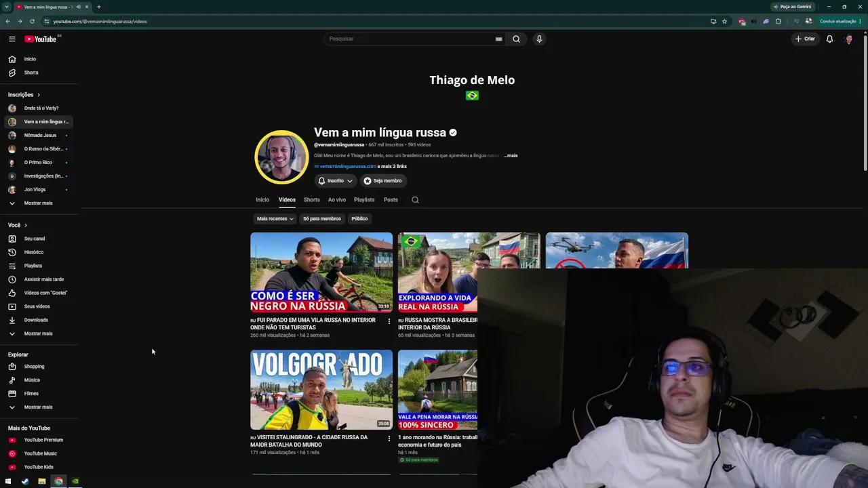Open the Windows Start menu
Screen dimensions: 868x488
[x=8, y=481]
